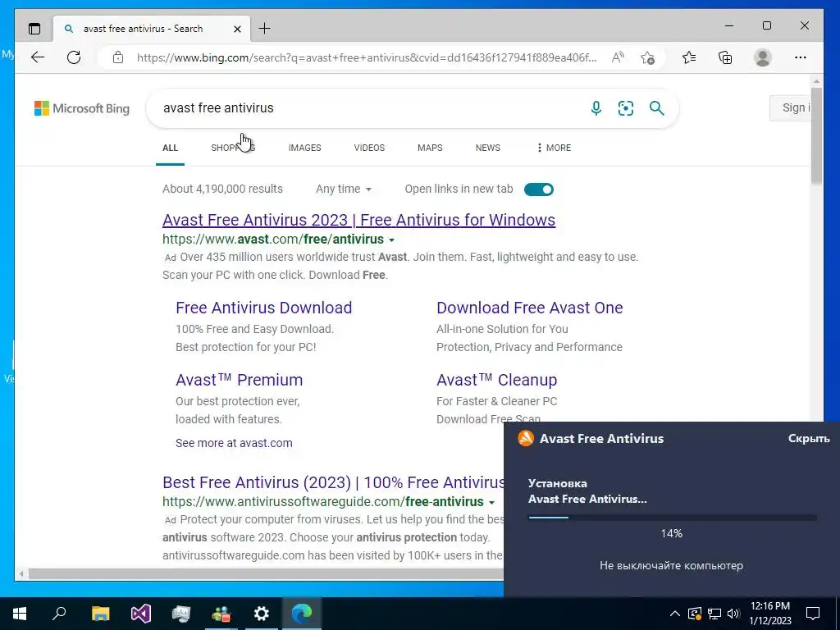This screenshot has height=630, width=840.
Task: Click the 14% progress text
Action: tap(672, 533)
